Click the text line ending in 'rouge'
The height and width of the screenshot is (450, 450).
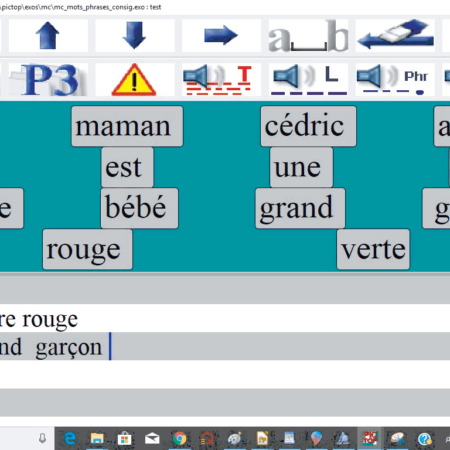(x=225, y=319)
